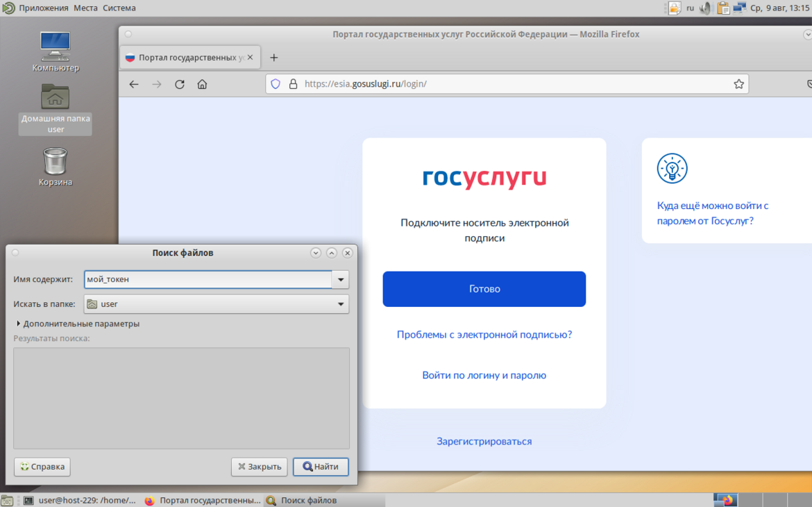Open the name history dropdown arrow
The image size is (812, 507).
(341, 279)
